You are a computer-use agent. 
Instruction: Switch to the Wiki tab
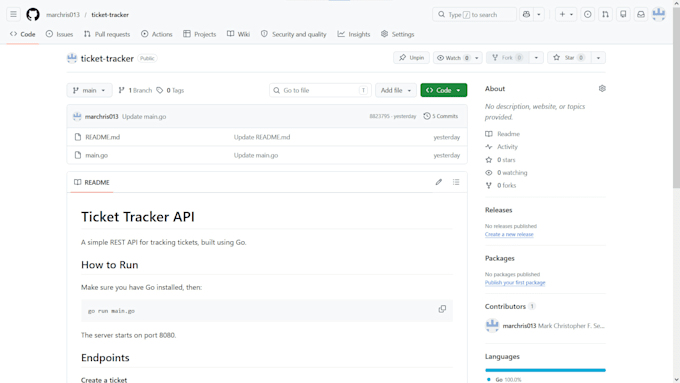coord(239,34)
